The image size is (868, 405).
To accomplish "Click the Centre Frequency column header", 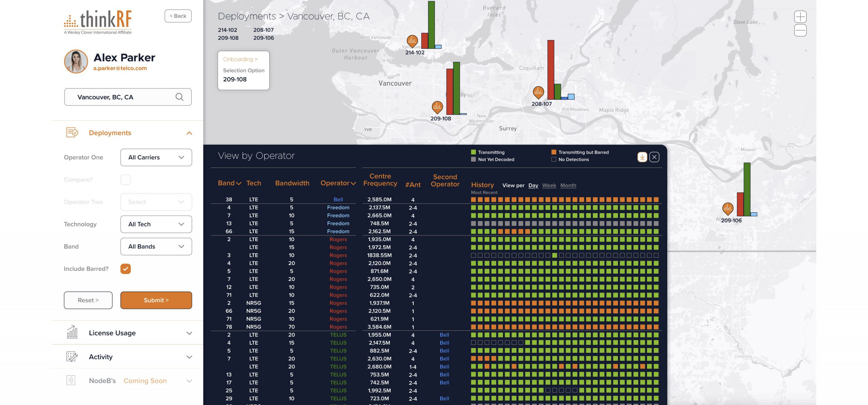I will [380, 180].
